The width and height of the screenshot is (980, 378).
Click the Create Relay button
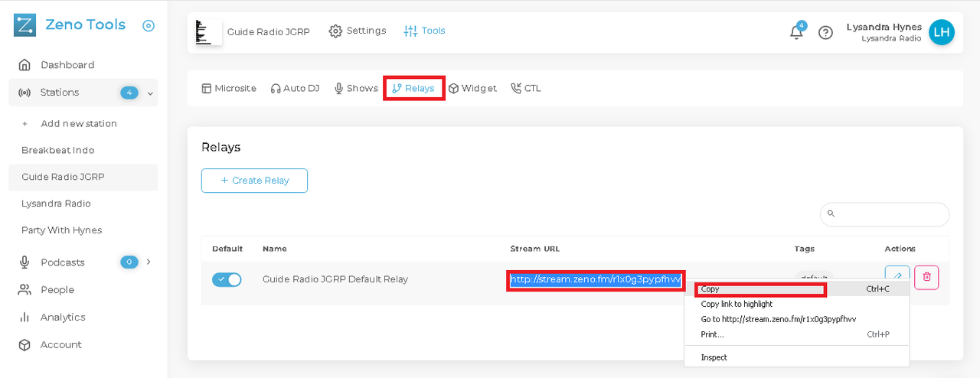point(254,181)
